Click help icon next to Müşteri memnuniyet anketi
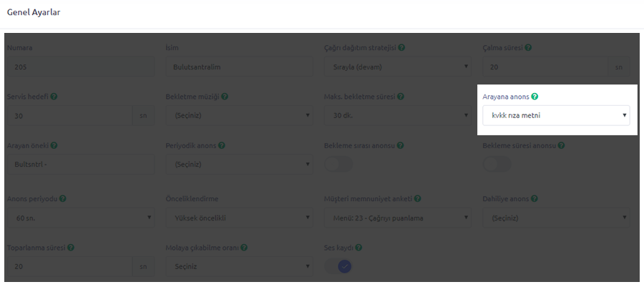644x287 pixels. (418, 198)
